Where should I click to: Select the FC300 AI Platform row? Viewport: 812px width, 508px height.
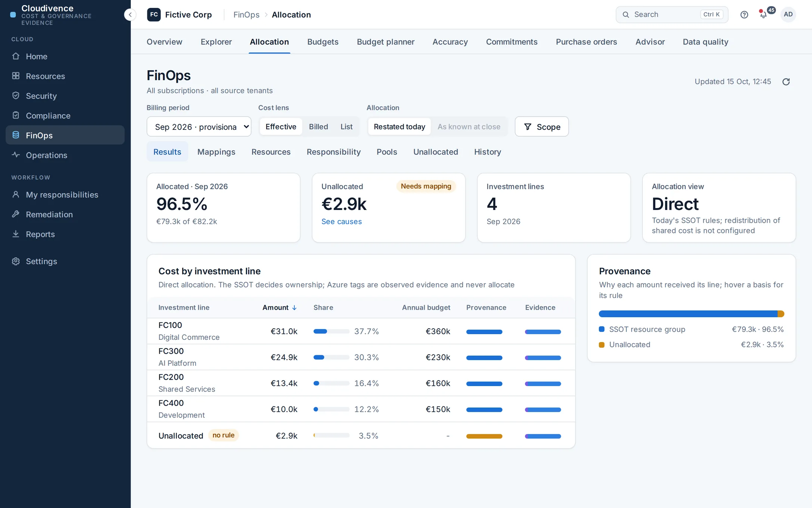(x=361, y=357)
